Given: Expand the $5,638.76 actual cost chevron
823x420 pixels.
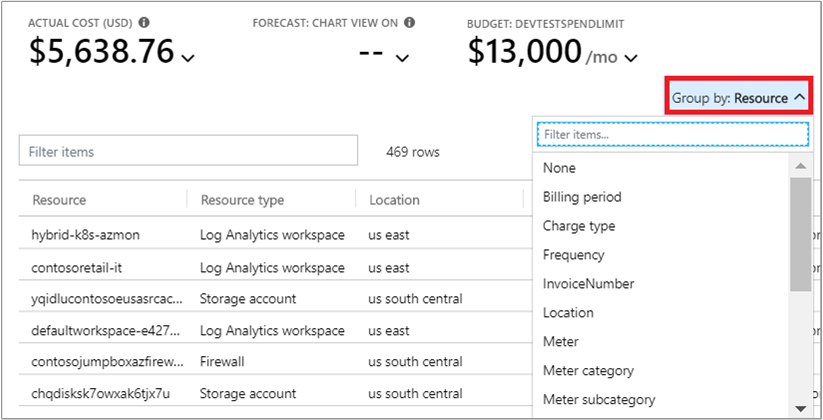Looking at the screenshot, I should (x=188, y=57).
